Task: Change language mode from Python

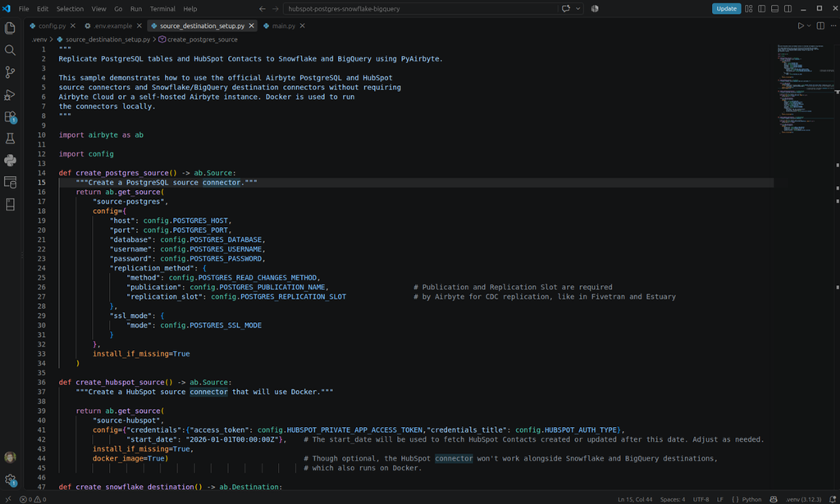Action: point(751,499)
